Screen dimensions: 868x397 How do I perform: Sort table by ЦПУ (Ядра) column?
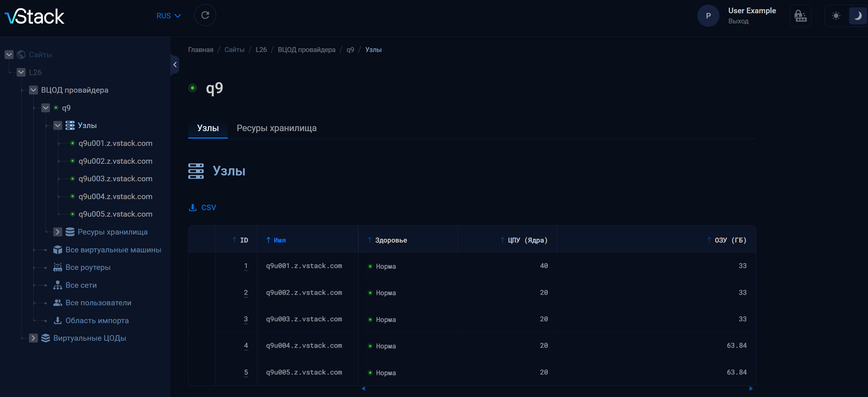click(524, 240)
